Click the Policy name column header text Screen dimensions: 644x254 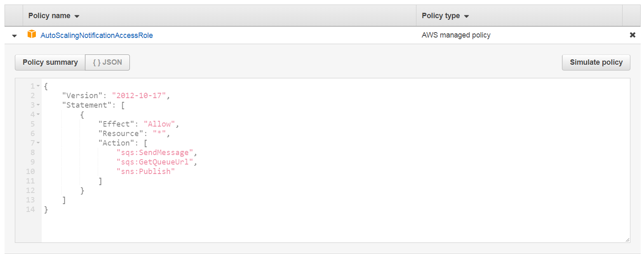pos(49,16)
